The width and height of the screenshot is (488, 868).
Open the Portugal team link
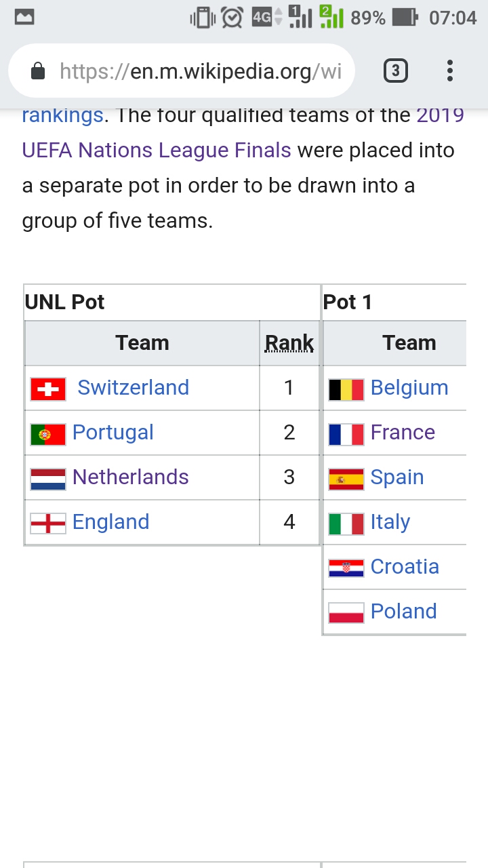tap(113, 433)
